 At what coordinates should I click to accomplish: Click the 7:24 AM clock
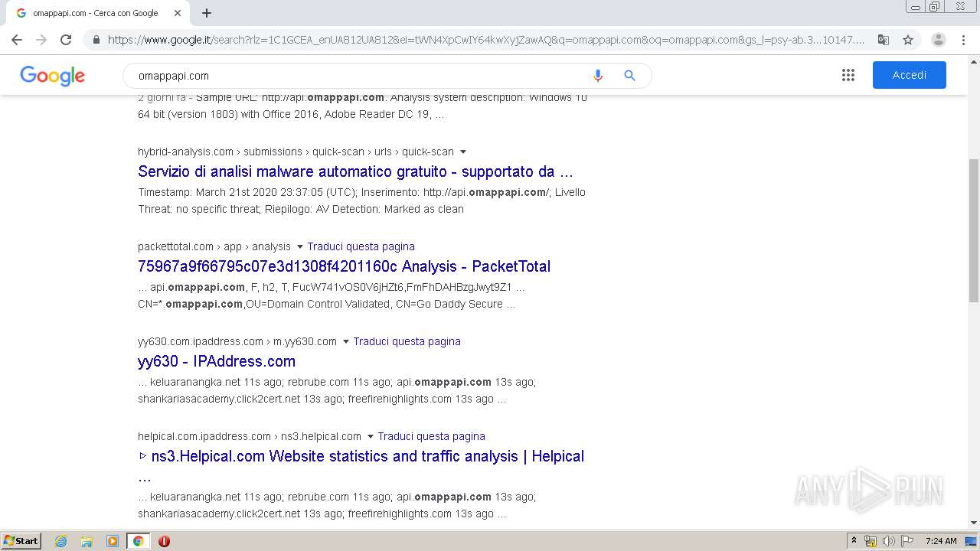pos(941,541)
